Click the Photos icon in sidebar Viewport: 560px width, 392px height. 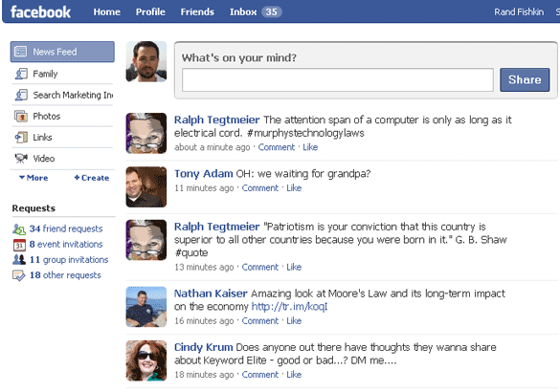point(21,117)
